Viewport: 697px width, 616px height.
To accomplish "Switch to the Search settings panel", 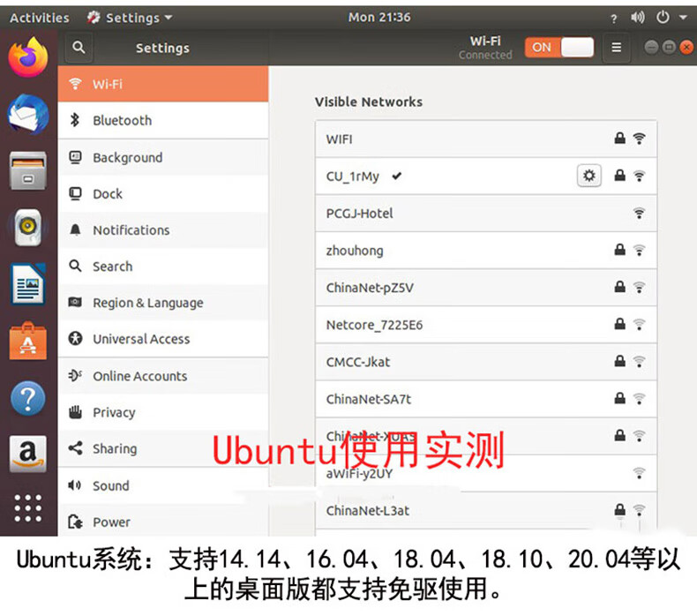I will pos(163,267).
